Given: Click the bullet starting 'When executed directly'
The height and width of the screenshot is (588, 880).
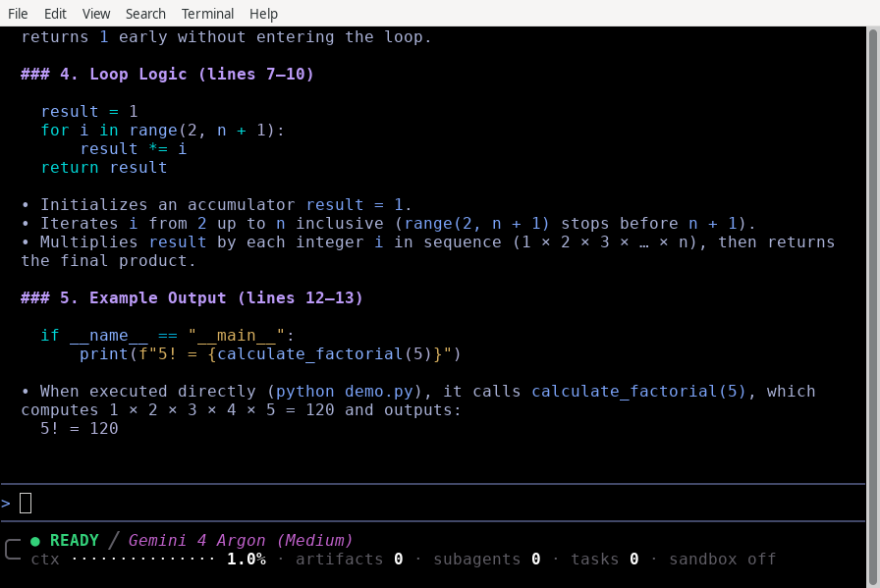Looking at the screenshot, I should (x=418, y=401).
